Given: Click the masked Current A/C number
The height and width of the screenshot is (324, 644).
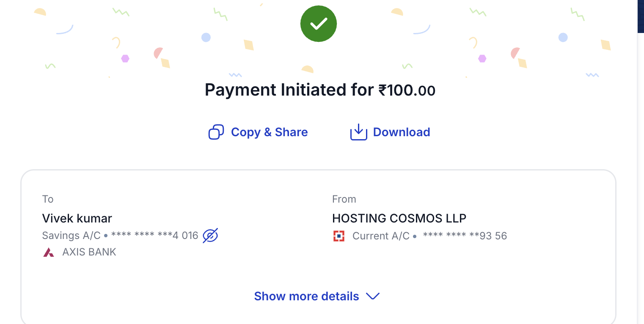Looking at the screenshot, I should click(465, 236).
